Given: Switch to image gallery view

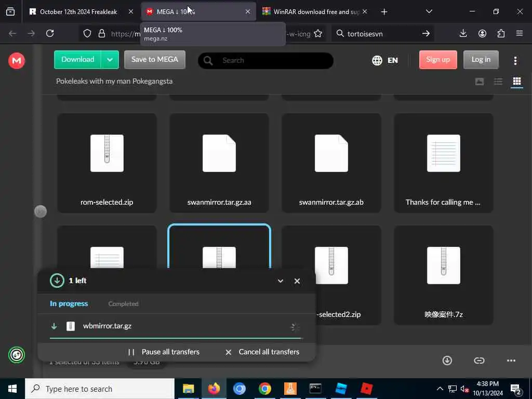Looking at the screenshot, I should click(480, 82).
